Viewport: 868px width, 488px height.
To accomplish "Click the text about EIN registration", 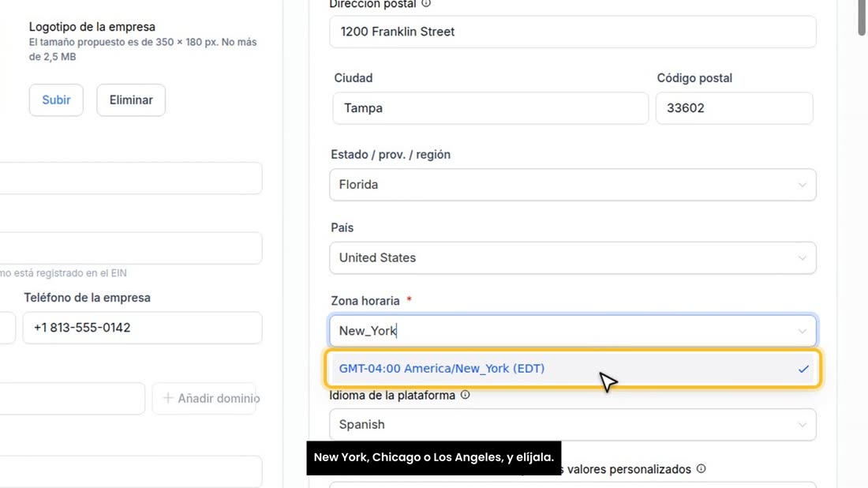I will click(63, 273).
